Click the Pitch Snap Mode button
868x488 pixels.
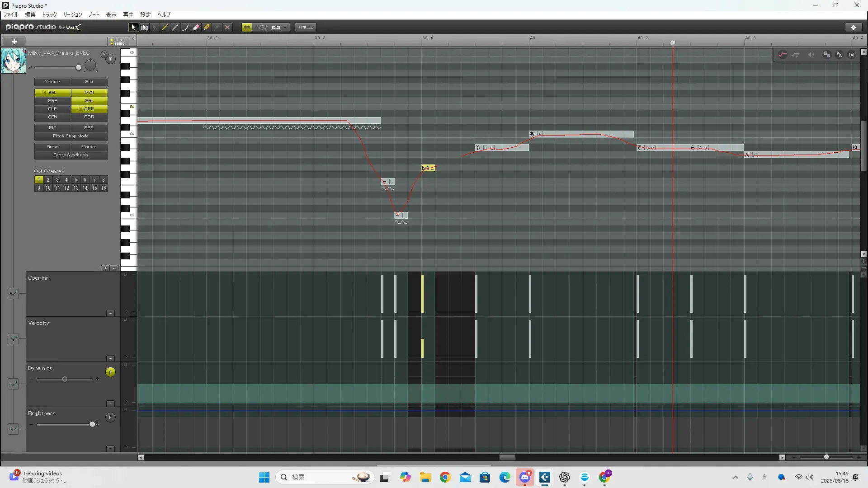(x=71, y=136)
